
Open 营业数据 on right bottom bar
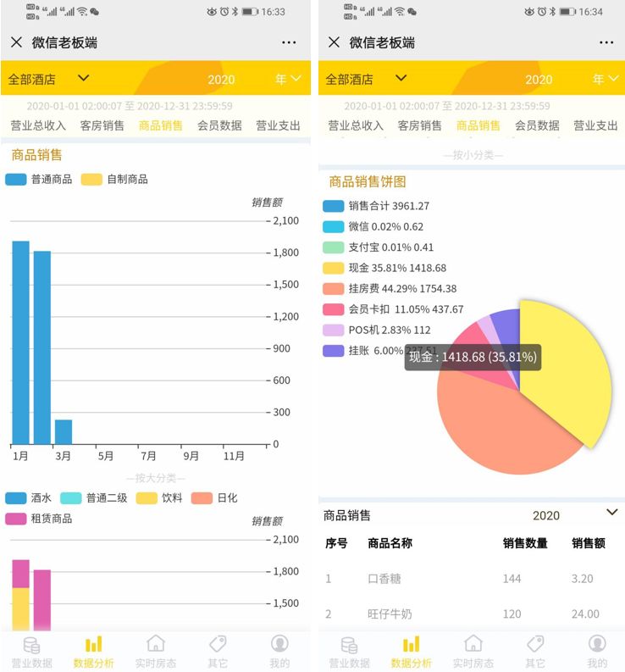tap(349, 652)
